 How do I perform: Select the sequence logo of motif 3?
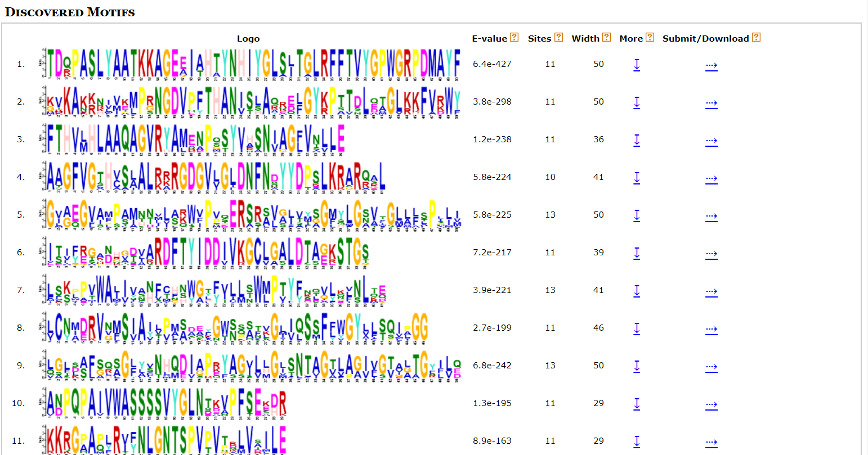(192, 139)
